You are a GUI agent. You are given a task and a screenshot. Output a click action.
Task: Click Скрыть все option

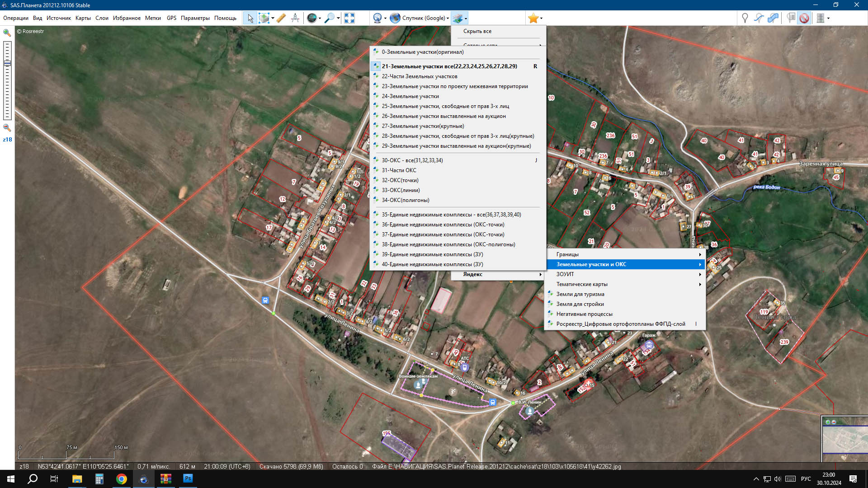[477, 31]
